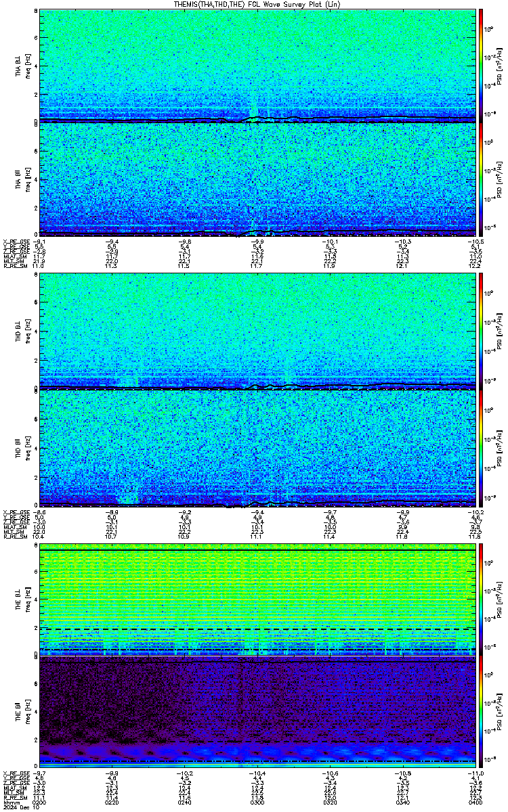
Task: Click the 0220 time tick label
Action: pos(112,802)
